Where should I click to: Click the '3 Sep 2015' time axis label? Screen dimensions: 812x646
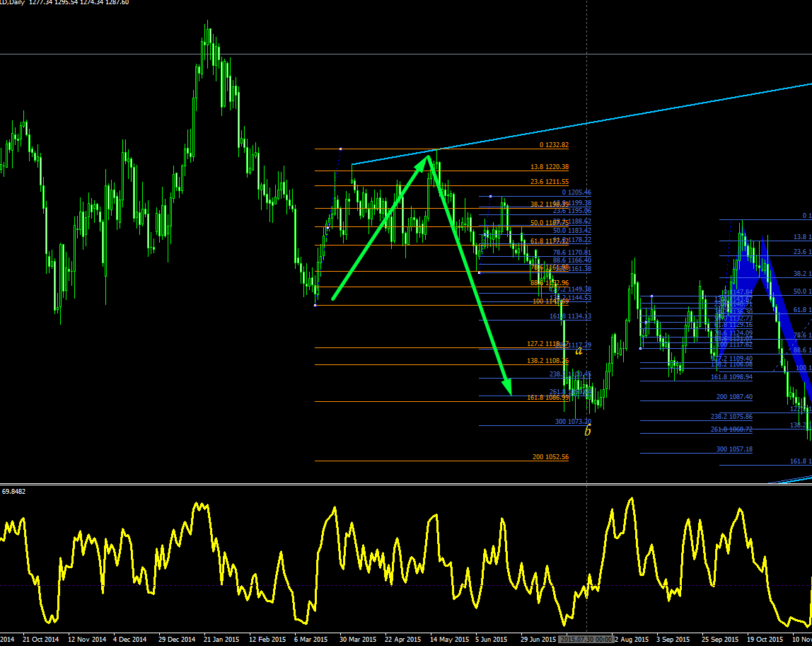point(673,639)
